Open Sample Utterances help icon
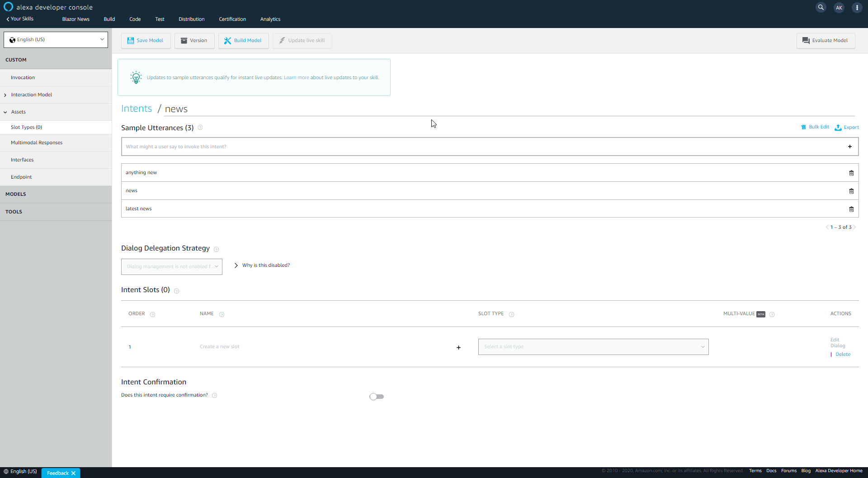The image size is (868, 478). point(200,128)
